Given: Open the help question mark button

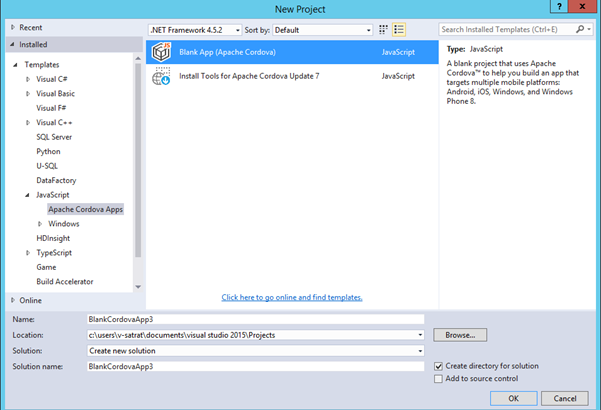Looking at the screenshot, I should point(559,6).
